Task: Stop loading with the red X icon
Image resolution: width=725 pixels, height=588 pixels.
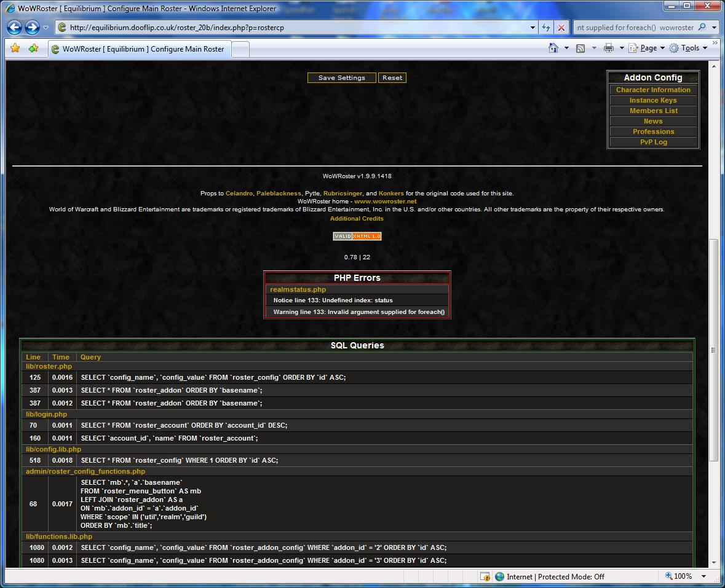Action: (561, 28)
